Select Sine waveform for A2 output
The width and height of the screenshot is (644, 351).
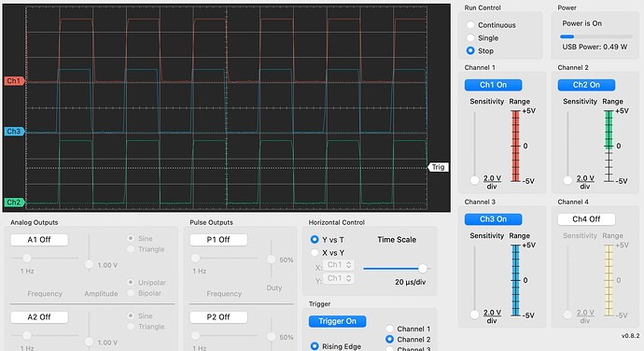(x=131, y=316)
